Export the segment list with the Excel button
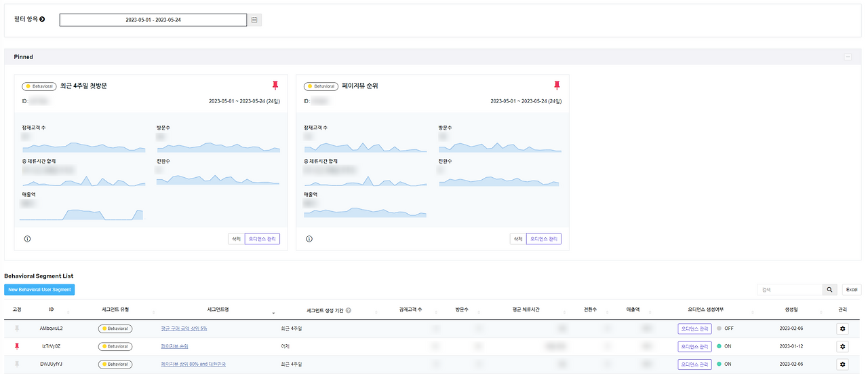868x374 pixels. (852, 290)
